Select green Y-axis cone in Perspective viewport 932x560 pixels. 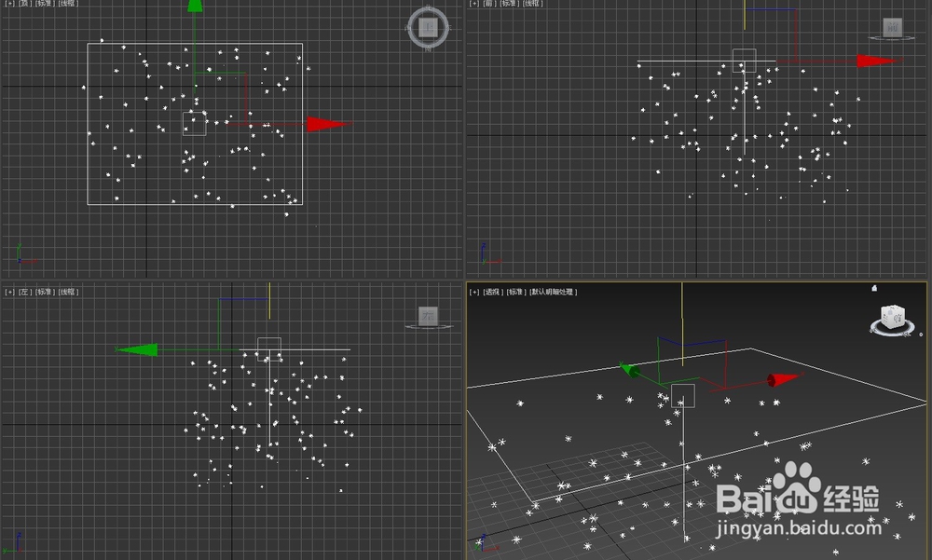point(629,370)
